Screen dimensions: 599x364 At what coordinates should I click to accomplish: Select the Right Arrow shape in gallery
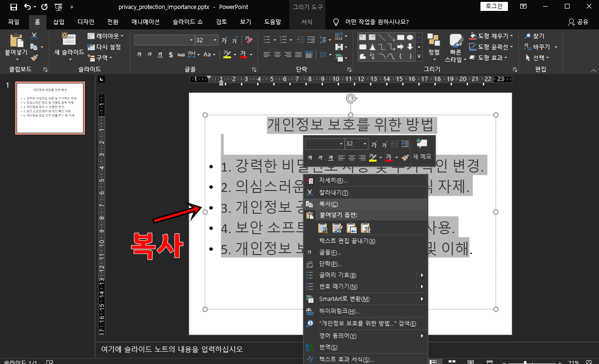(400, 46)
